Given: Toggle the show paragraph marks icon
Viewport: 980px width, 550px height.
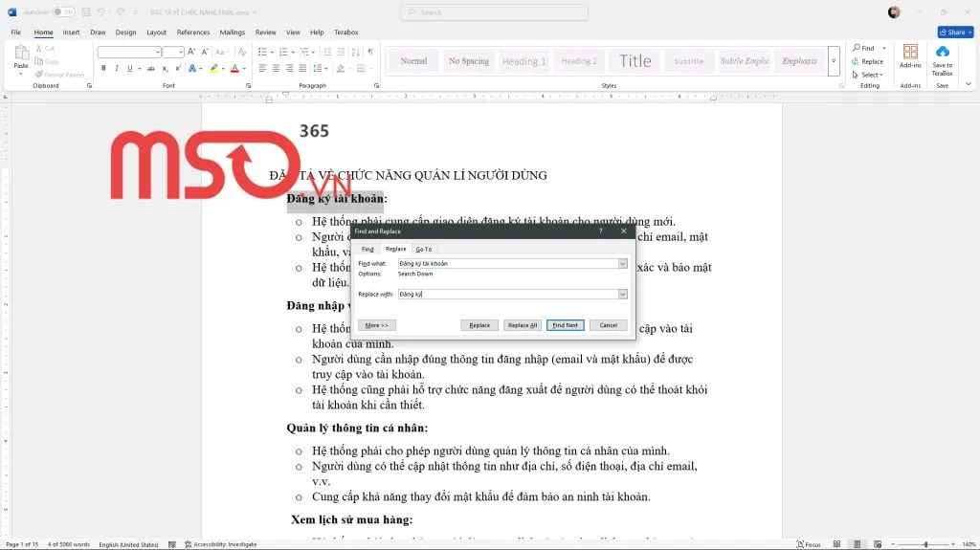Looking at the screenshot, I should pyautogui.click(x=369, y=52).
